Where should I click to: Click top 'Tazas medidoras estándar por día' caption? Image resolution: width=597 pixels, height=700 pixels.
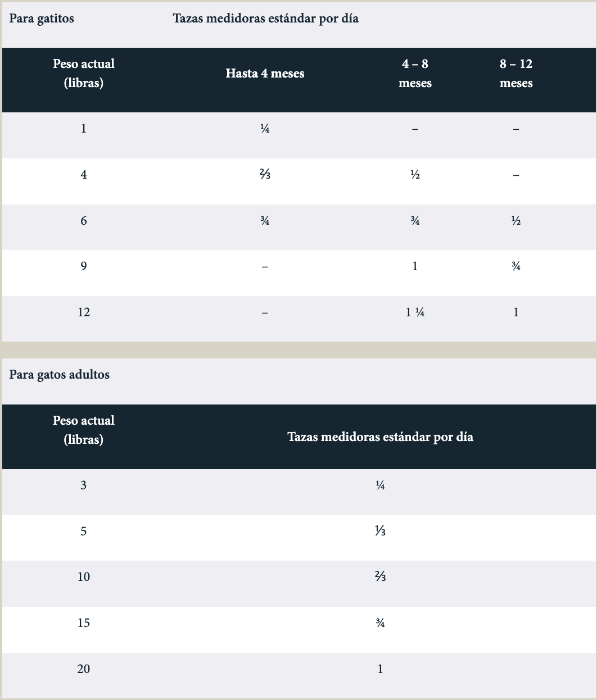[x=266, y=19]
